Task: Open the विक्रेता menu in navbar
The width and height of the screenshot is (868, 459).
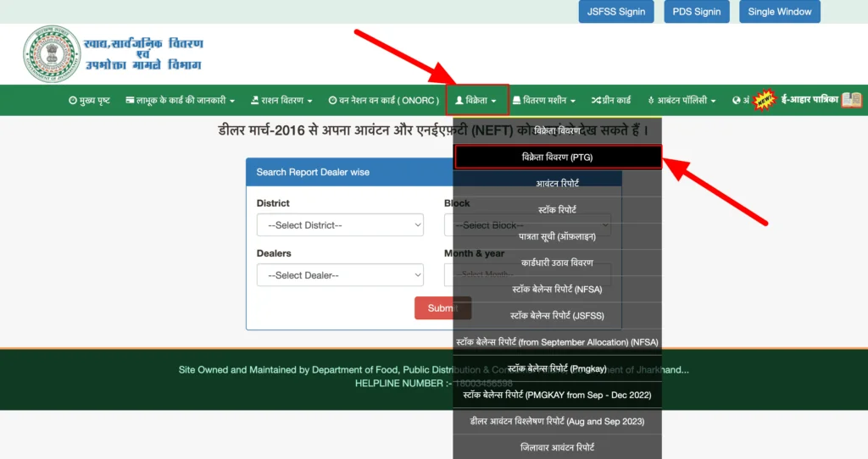Action: click(x=476, y=101)
